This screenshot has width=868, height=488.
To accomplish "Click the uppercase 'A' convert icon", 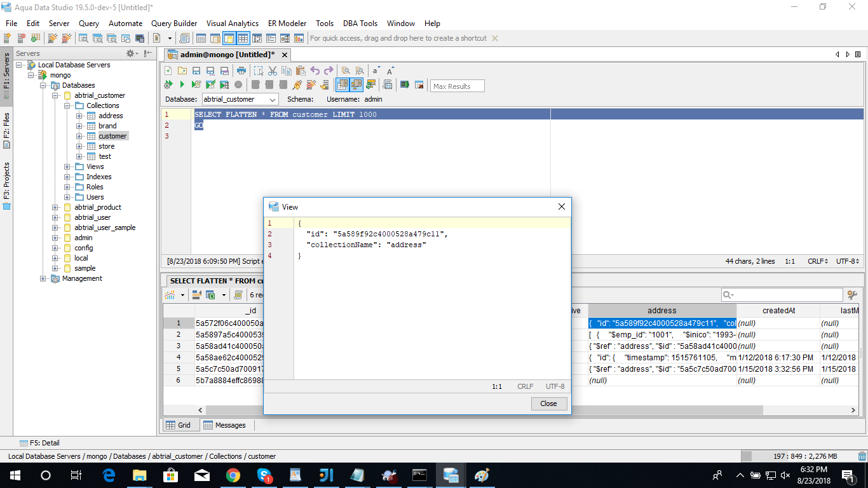I will 390,71.
